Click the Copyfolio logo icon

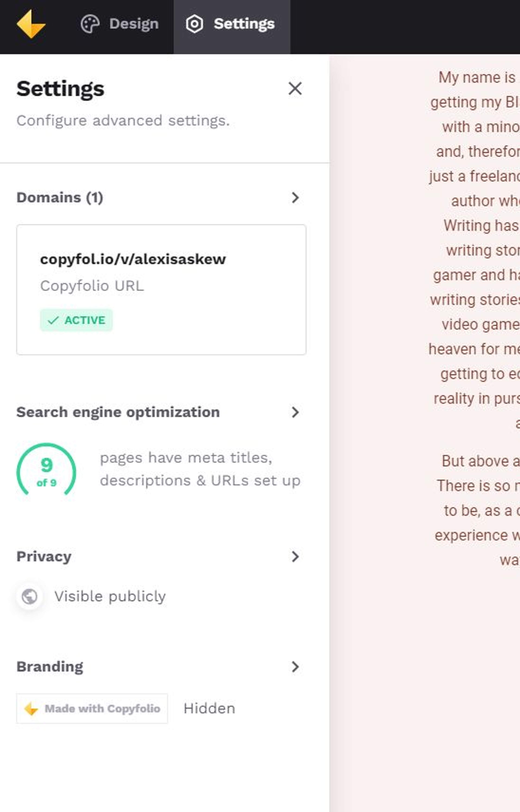31,24
